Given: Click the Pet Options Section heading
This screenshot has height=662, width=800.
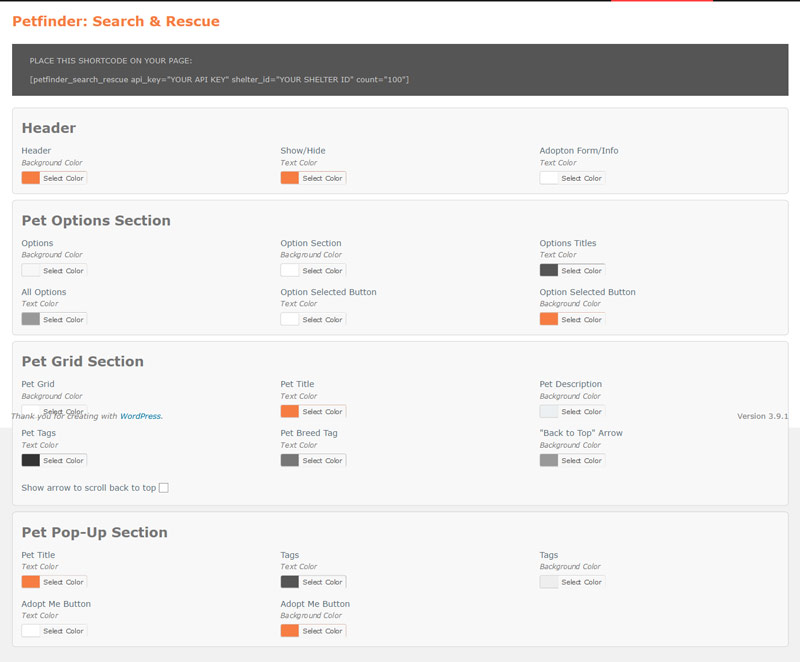Looking at the screenshot, I should click(x=96, y=220).
